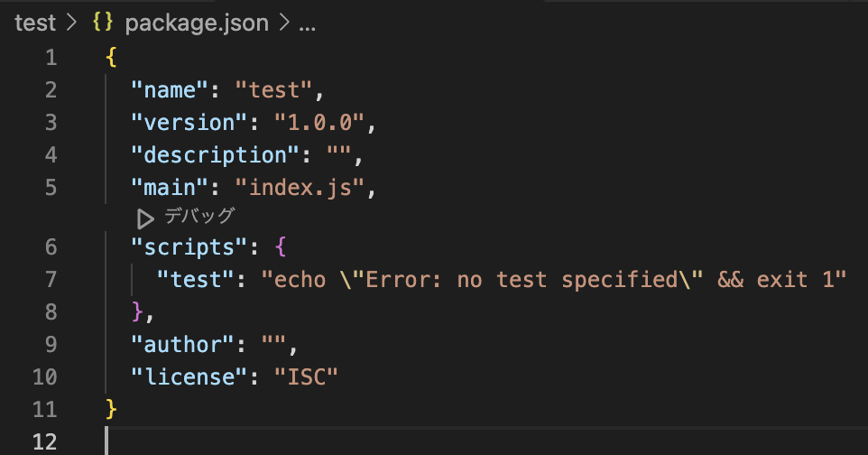Viewport: 868px width, 455px height.
Task: Click the "name" key on line 2
Action: tap(170, 89)
